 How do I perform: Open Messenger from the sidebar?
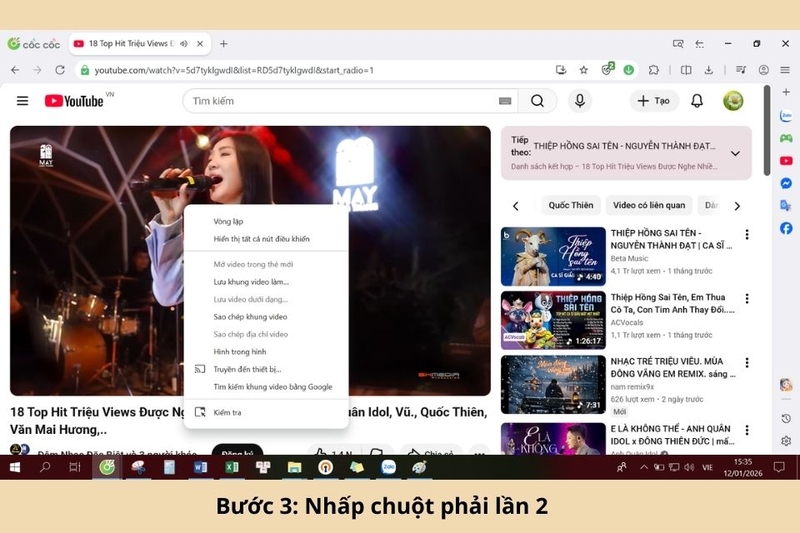pos(786,183)
